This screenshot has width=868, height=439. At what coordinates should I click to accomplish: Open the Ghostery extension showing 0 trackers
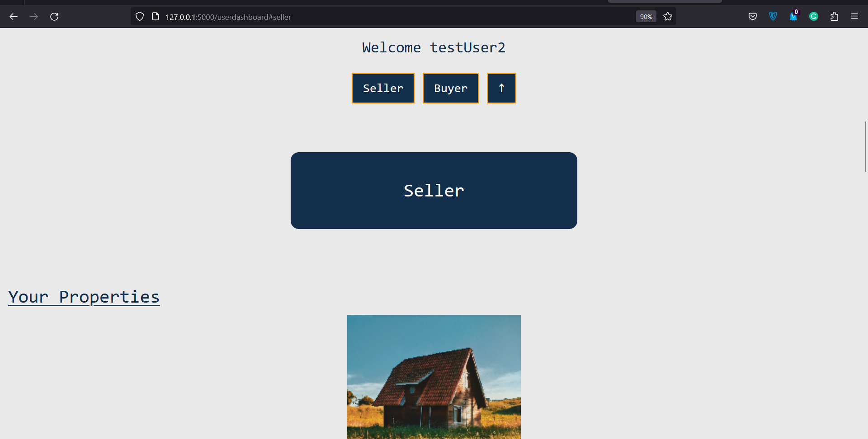pyautogui.click(x=793, y=17)
